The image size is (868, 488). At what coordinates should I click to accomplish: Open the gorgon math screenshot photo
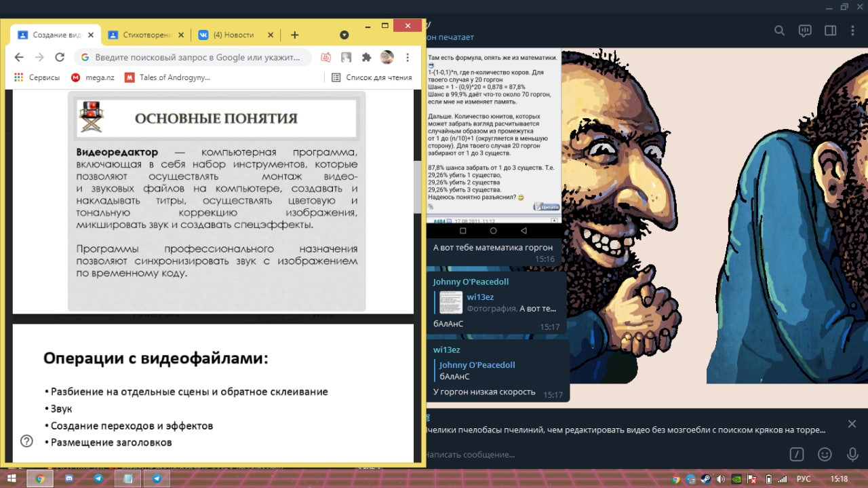click(x=494, y=143)
